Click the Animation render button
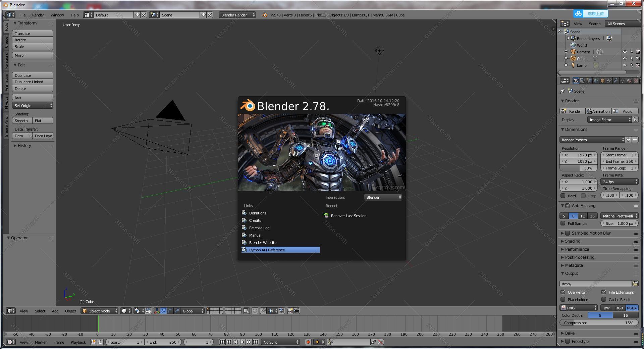644x349 pixels. click(x=598, y=111)
